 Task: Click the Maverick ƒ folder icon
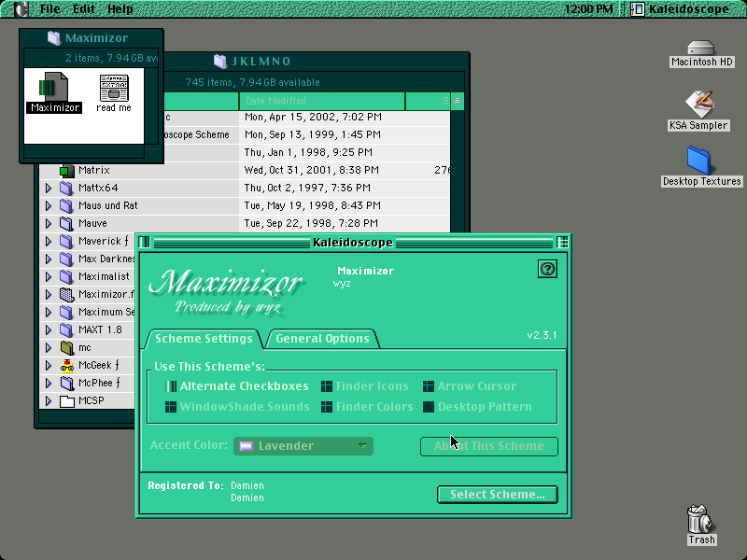coord(66,241)
